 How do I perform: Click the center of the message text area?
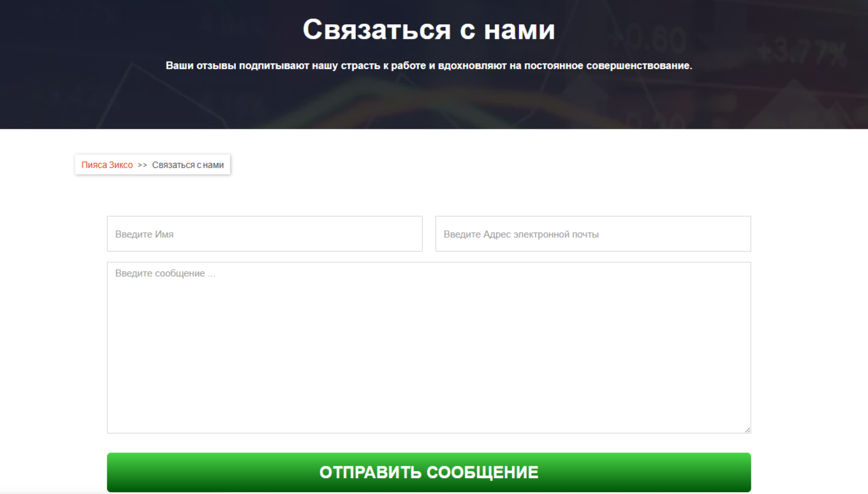click(x=429, y=348)
